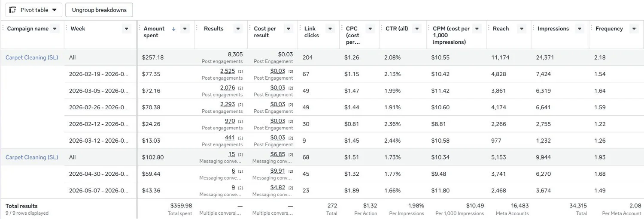Viewport: 644px width, 219px height.
Task: Open CPC column dropdown arrow
Action: (370, 29)
